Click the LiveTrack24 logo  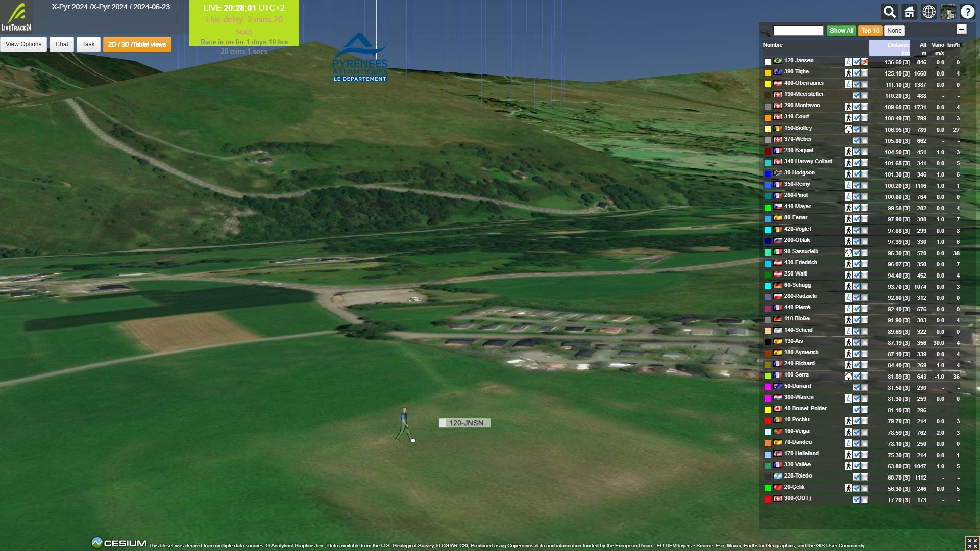[x=16, y=17]
